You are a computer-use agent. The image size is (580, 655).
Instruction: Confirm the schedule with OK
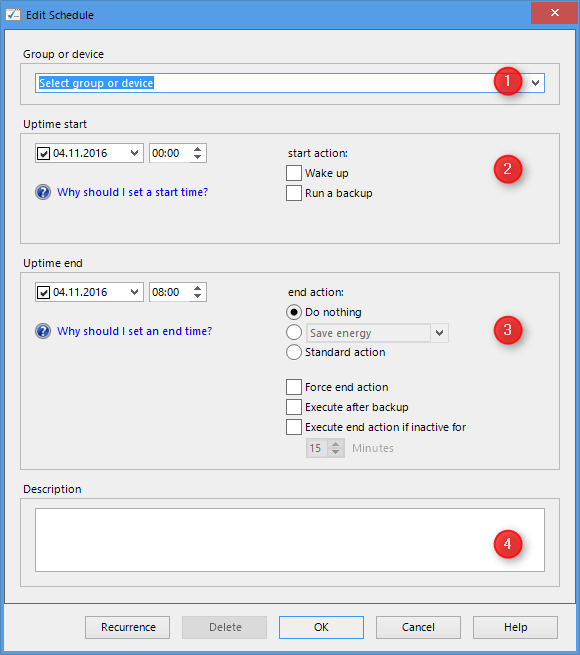coord(321,627)
